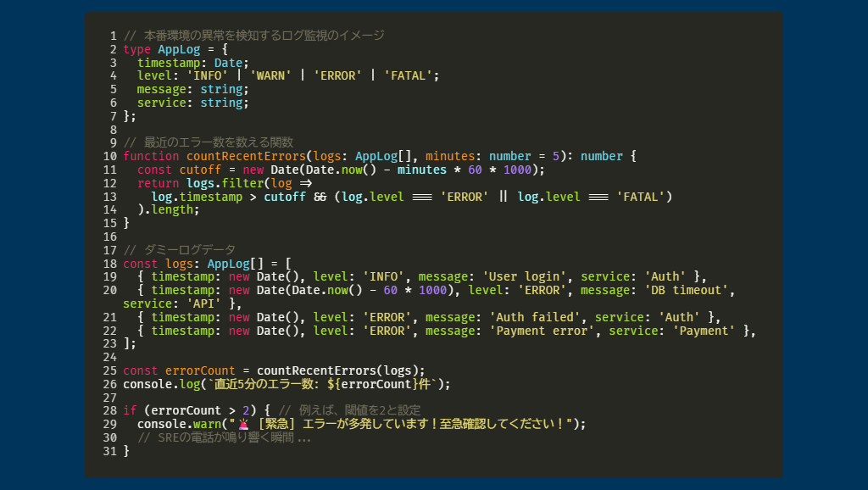The height and width of the screenshot is (490, 868).
Task: Click the cutoff variable declaration on line 11
Action: pyautogui.click(x=200, y=170)
